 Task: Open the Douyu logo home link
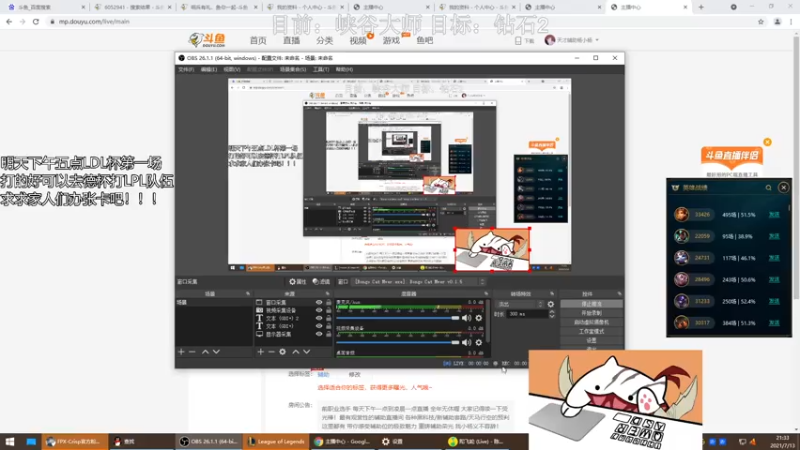pos(207,40)
